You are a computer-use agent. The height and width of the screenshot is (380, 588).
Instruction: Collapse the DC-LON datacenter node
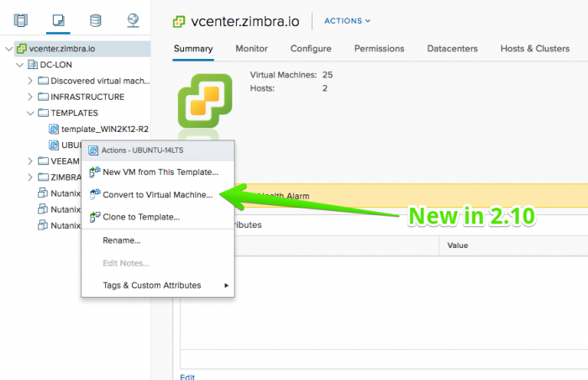[x=20, y=65]
